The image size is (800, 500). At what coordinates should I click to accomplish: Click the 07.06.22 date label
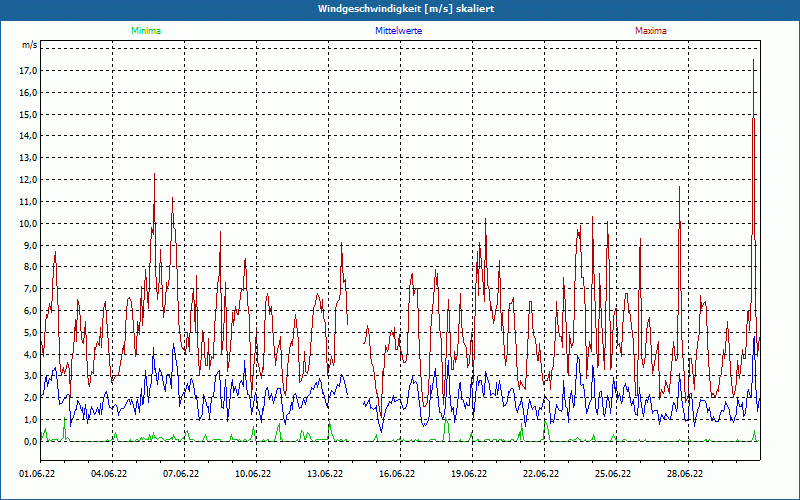(x=181, y=474)
